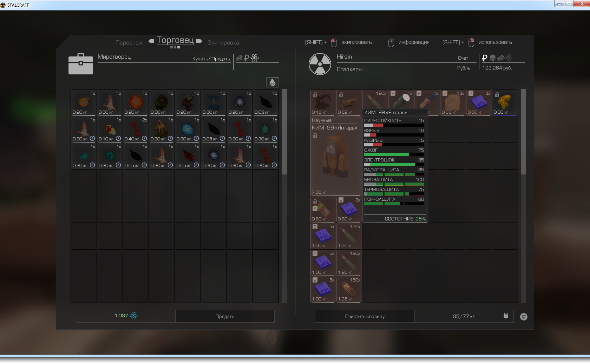
Task: Switch trader mode to Продать
Action: [x=221, y=59]
